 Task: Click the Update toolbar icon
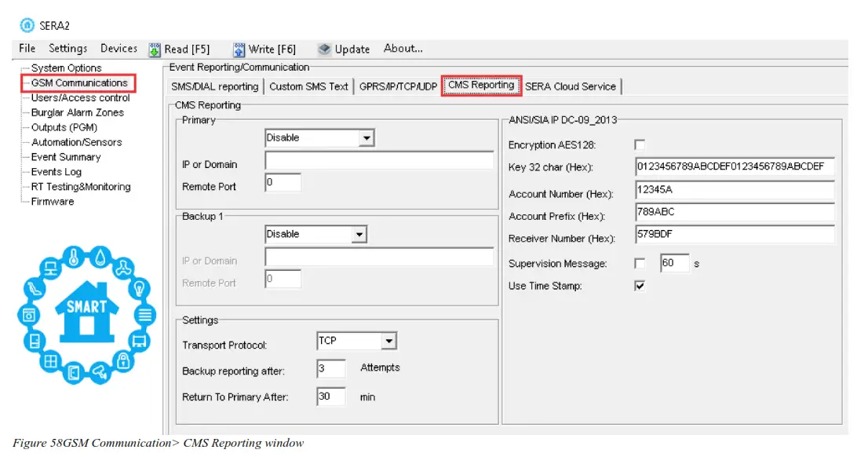click(324, 49)
